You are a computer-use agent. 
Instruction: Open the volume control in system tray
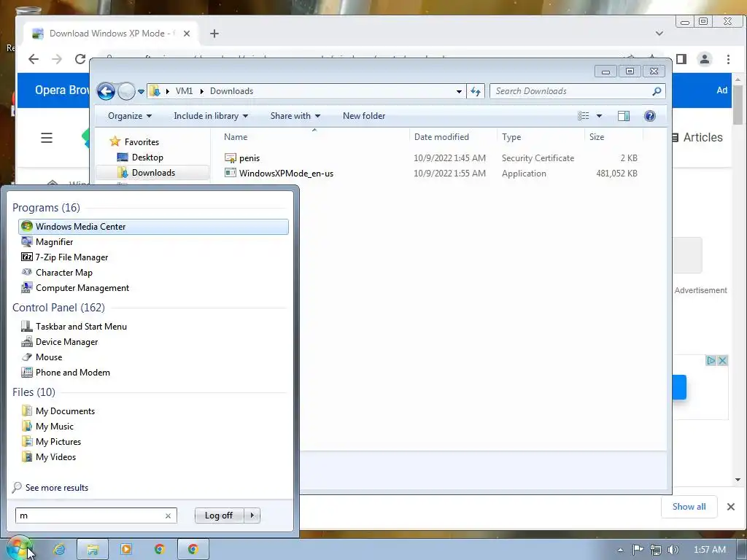click(x=673, y=550)
